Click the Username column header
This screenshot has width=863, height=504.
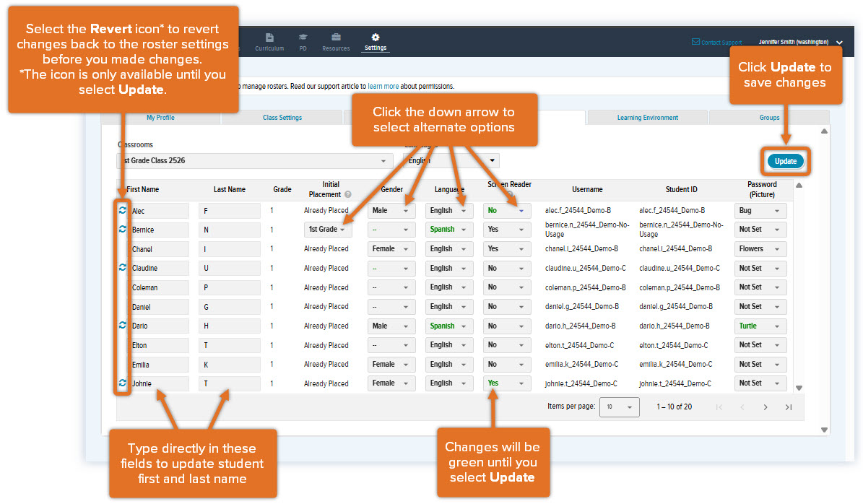click(586, 189)
